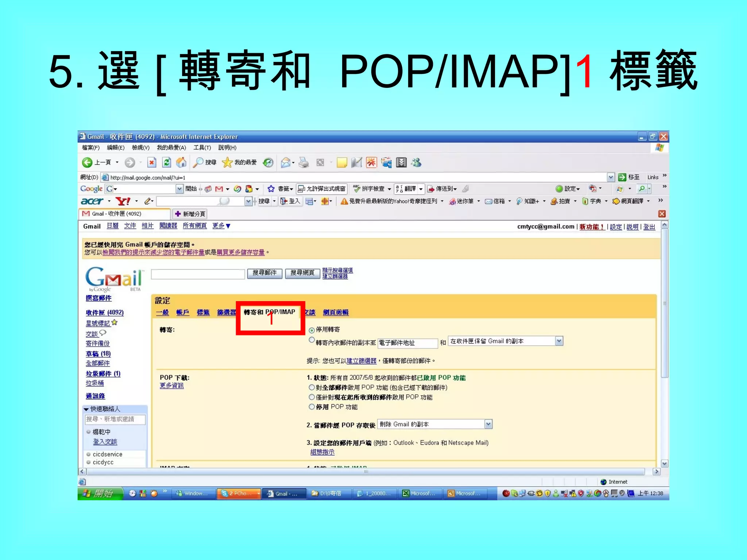Open the 工具(T) menu
747x560 pixels.
[x=202, y=148]
